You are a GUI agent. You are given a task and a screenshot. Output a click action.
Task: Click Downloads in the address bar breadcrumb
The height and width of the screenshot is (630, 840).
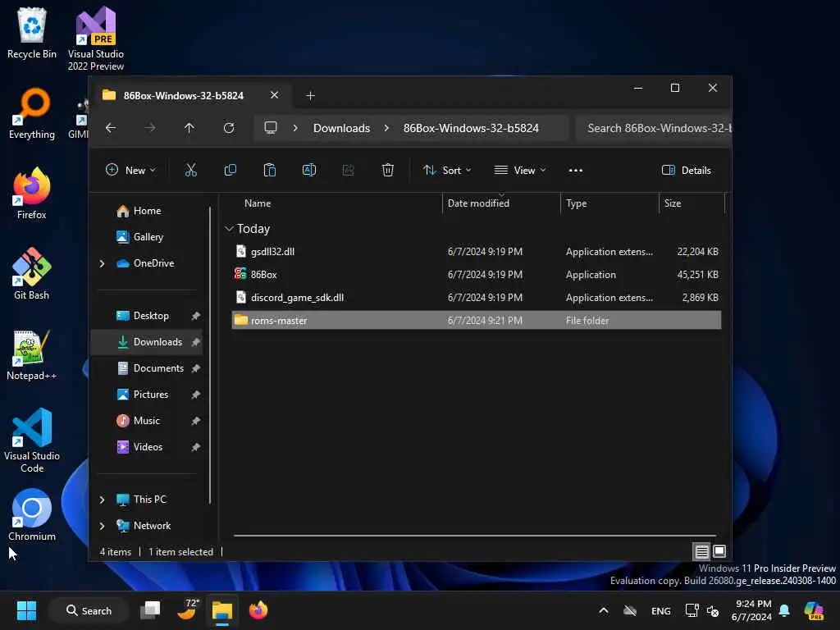tap(342, 128)
